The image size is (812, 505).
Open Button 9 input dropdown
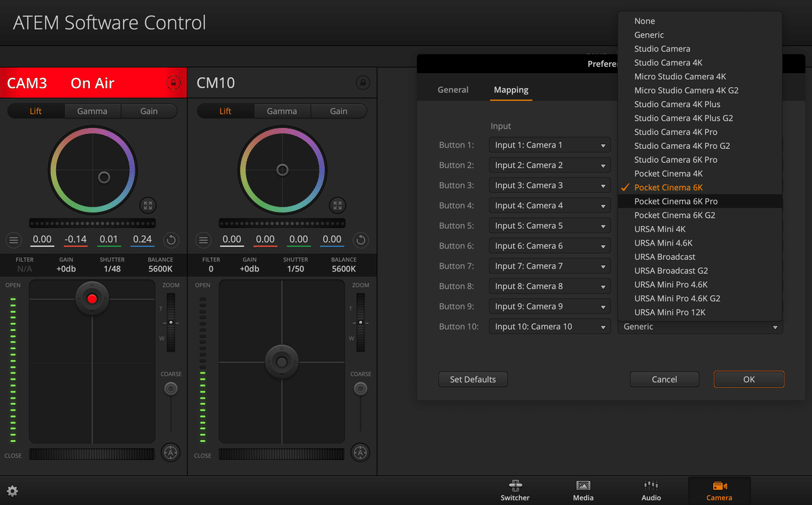pos(550,306)
